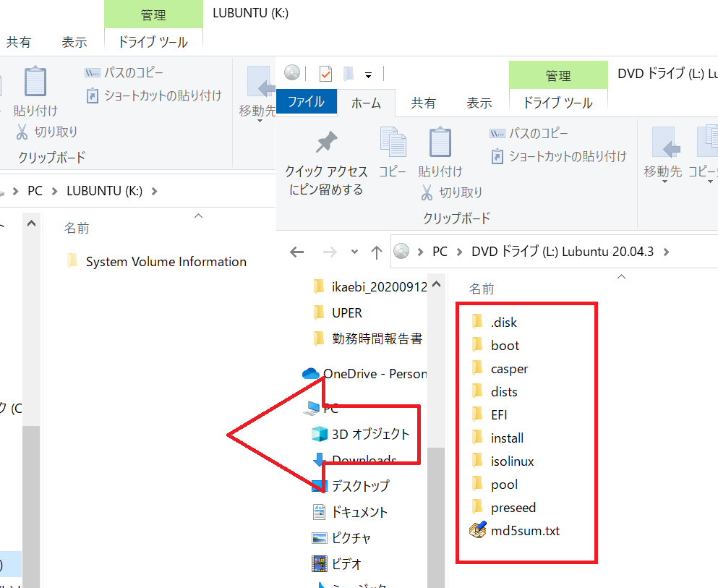The image size is (718, 588).
Task: Click Cut scissors in LUBUNTU window
Action: [x=22, y=132]
